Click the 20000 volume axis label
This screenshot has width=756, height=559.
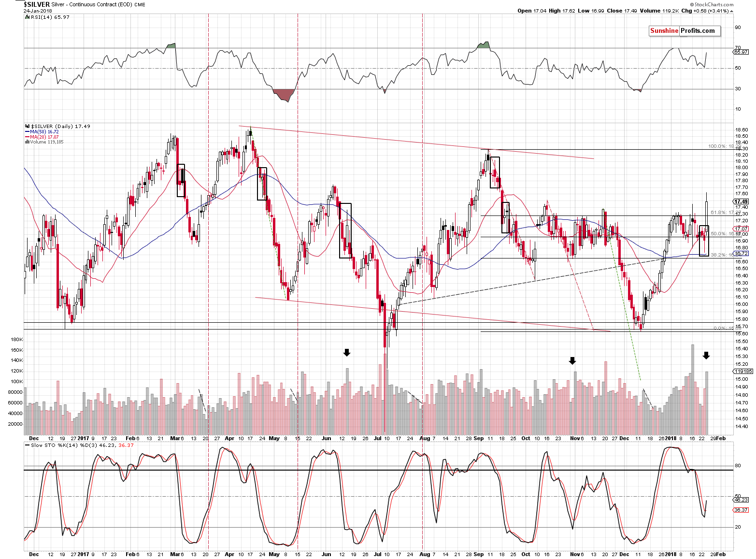pos(16,424)
